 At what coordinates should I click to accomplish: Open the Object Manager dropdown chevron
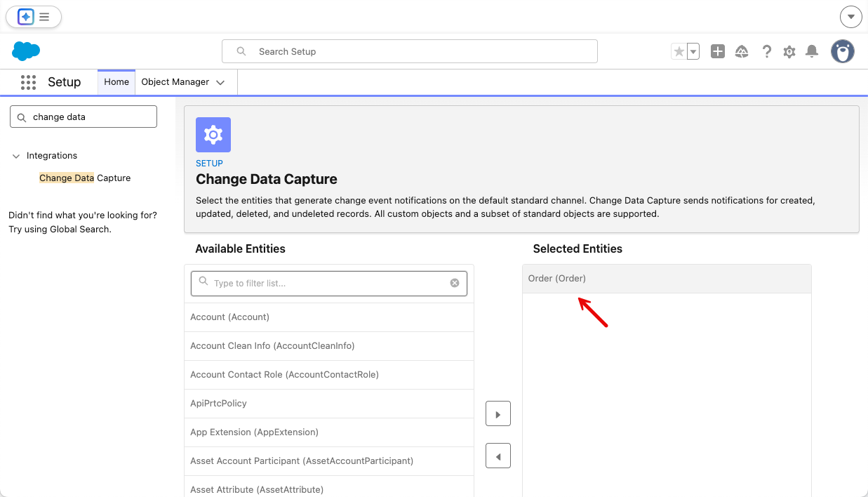(x=220, y=82)
